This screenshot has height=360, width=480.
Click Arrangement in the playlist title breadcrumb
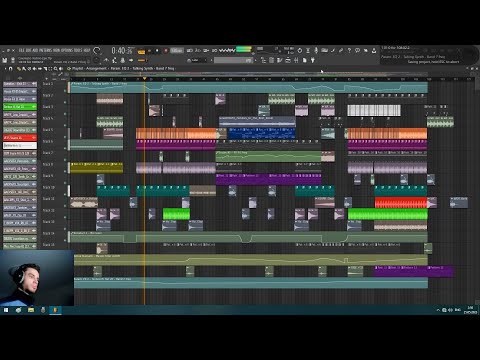[96, 68]
